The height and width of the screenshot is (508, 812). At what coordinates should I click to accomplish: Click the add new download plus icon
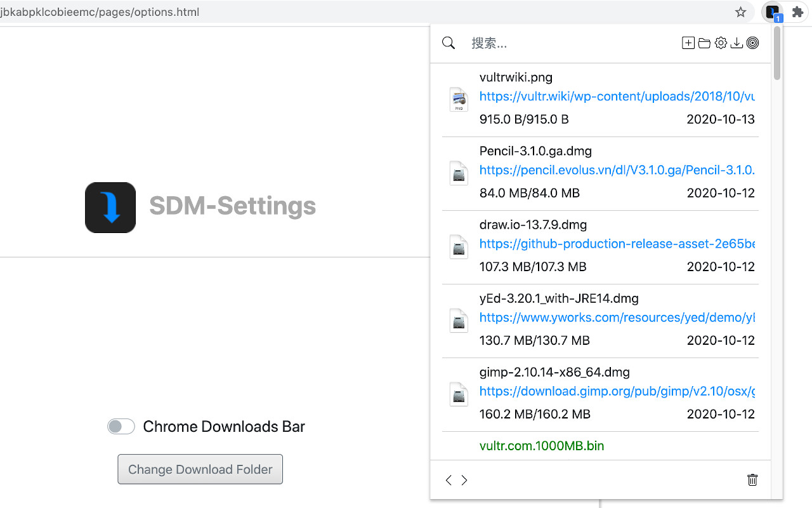(688, 43)
